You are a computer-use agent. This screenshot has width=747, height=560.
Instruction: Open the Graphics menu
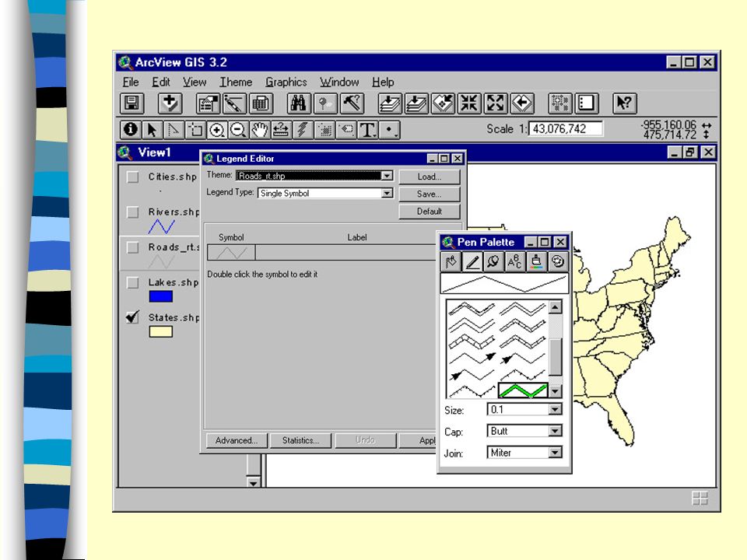pyautogui.click(x=286, y=82)
